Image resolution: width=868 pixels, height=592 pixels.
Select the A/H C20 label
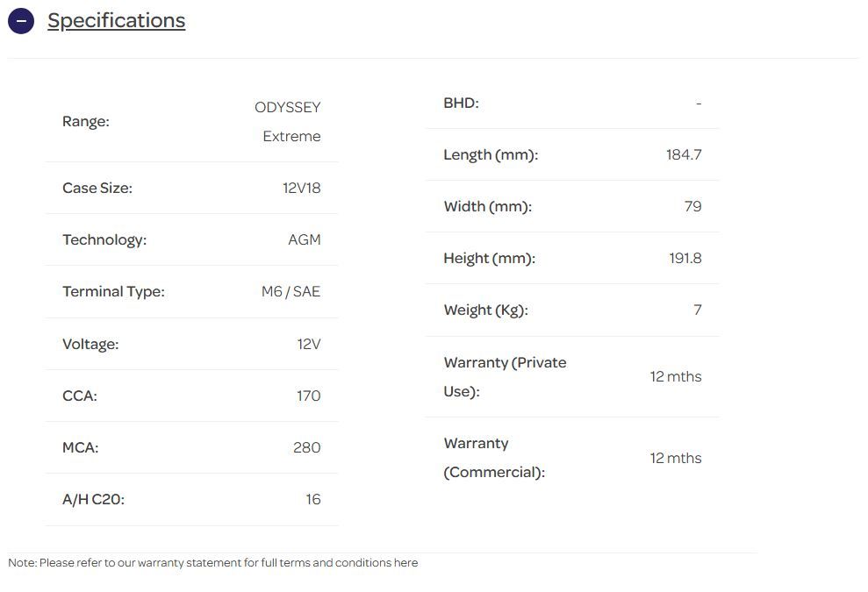(x=93, y=499)
